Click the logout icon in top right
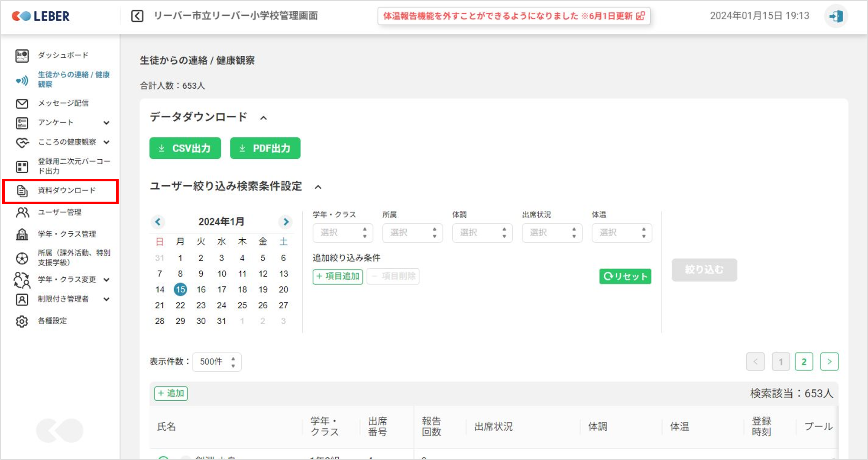This screenshot has height=460, width=868. (x=836, y=16)
